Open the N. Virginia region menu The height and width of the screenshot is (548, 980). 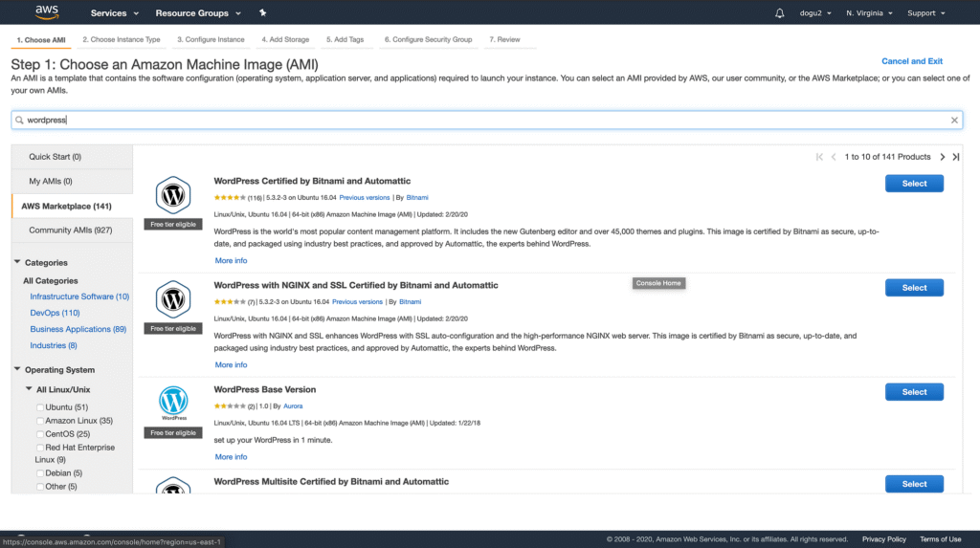tap(869, 13)
